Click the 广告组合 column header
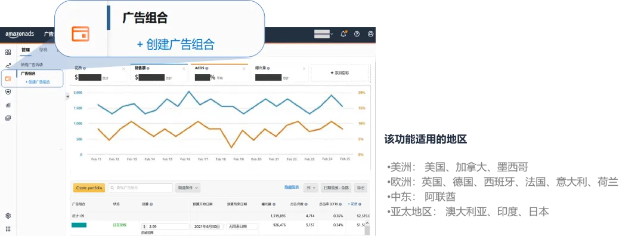 pyautogui.click(x=78, y=204)
